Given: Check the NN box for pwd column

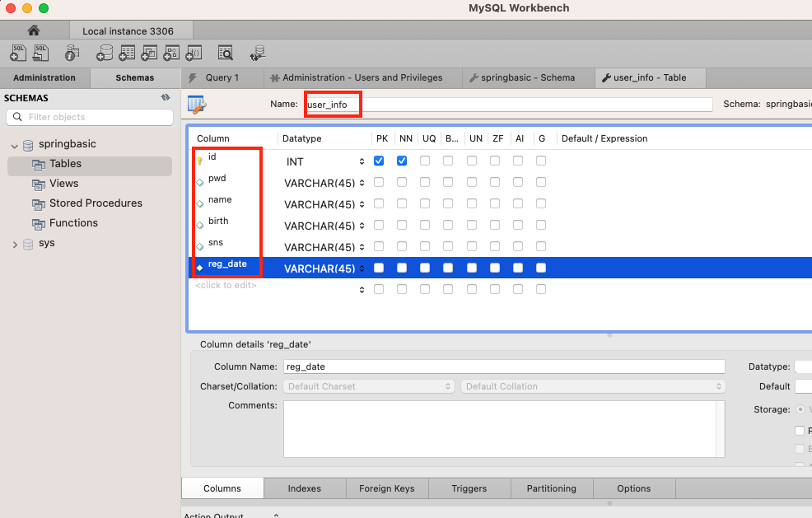Looking at the screenshot, I should [402, 182].
